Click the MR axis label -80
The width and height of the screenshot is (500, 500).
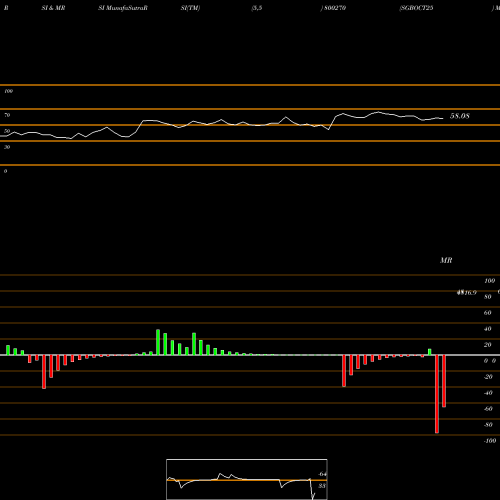pyautogui.click(x=488, y=425)
